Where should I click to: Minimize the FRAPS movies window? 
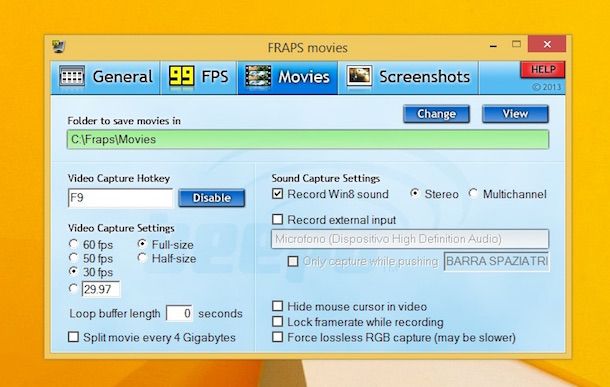click(x=494, y=45)
